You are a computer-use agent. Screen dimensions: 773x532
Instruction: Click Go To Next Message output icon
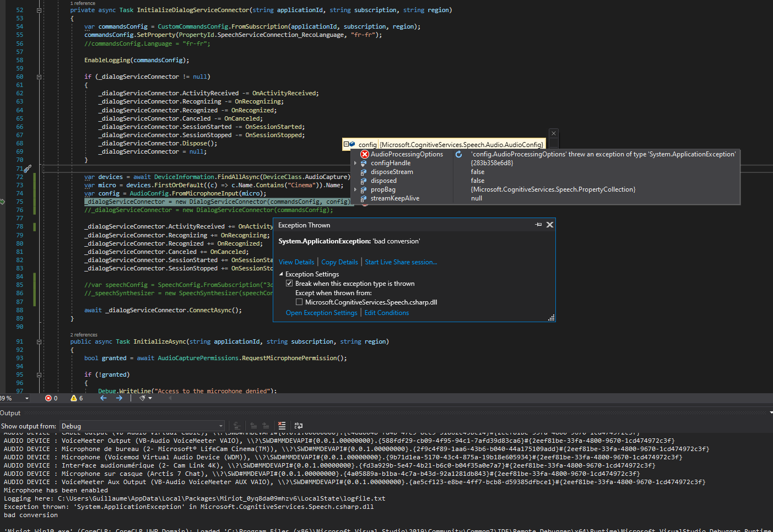click(266, 425)
